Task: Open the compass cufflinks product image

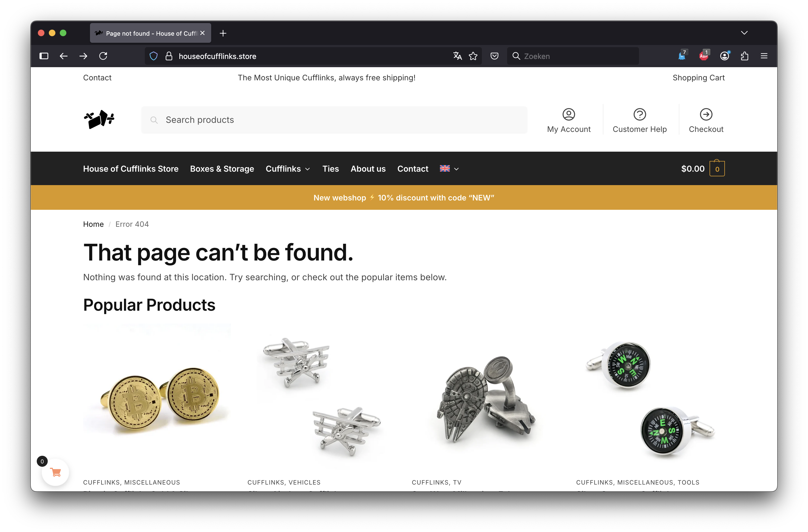Action: pos(650,397)
